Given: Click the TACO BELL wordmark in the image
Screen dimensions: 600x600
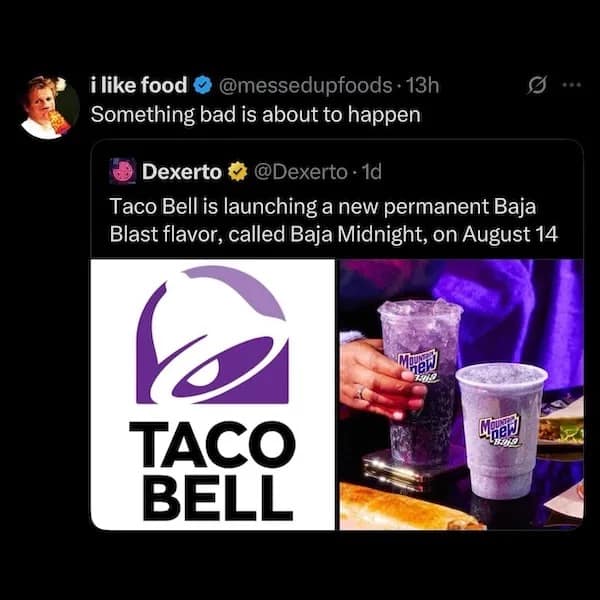Looking at the screenshot, I should pos(212,471).
